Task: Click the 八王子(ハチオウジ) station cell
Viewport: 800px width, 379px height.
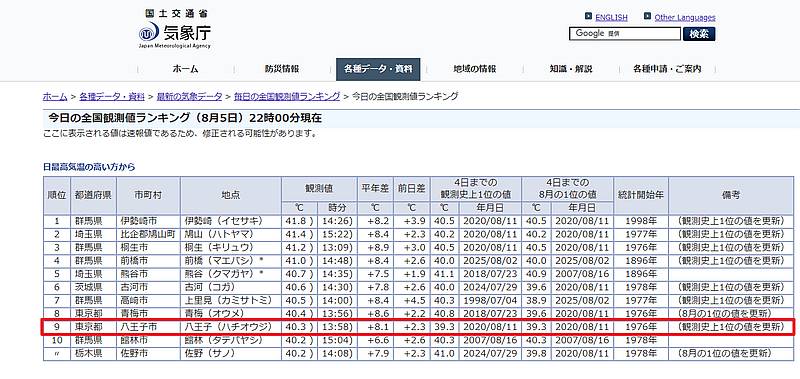Action: [231, 327]
